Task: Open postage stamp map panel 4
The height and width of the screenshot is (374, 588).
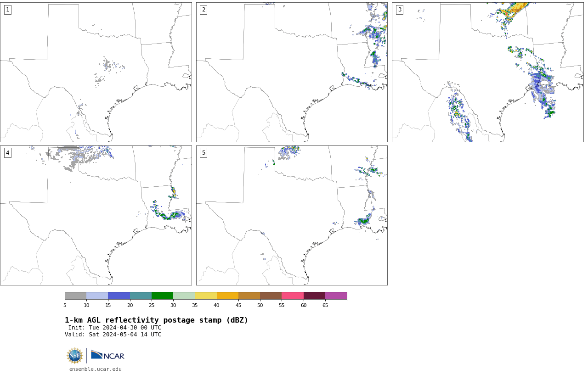Action: click(x=96, y=215)
